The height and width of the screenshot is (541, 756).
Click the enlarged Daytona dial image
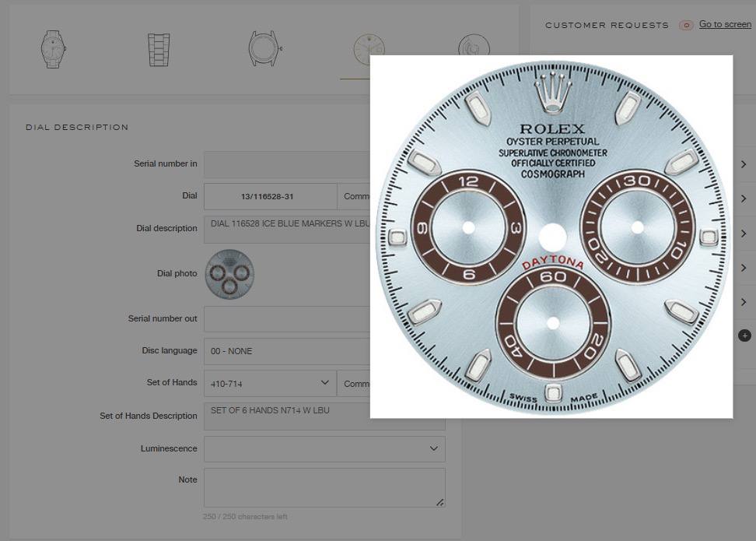click(x=551, y=237)
